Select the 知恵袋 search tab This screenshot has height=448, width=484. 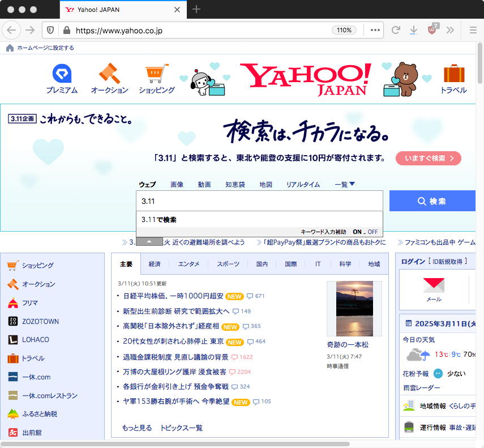pyautogui.click(x=235, y=184)
